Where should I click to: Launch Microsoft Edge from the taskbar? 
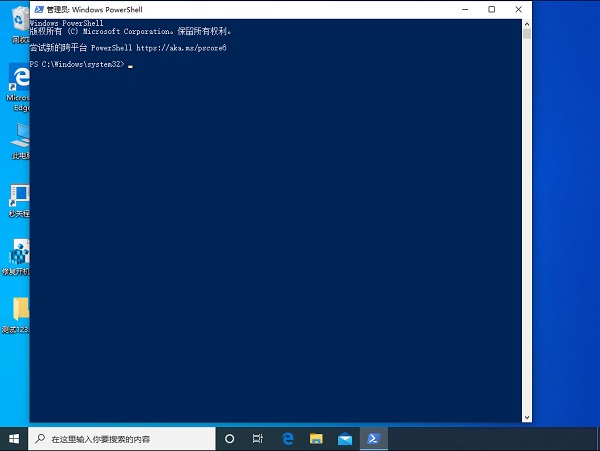point(288,439)
